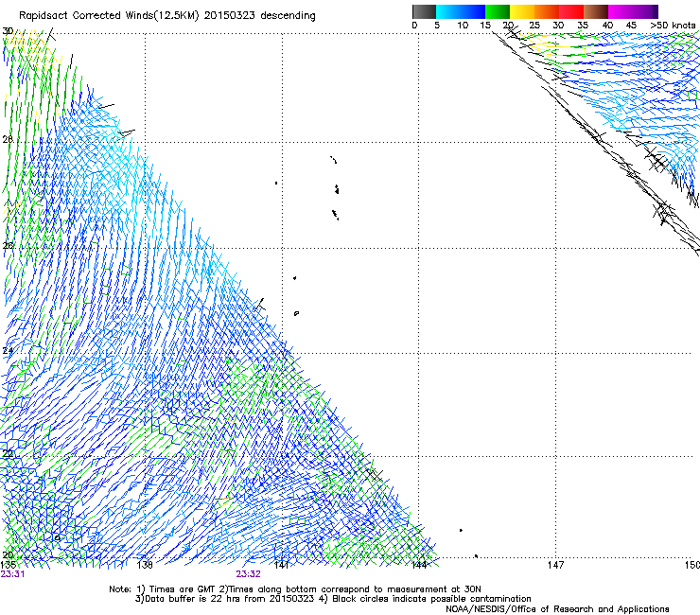Click the purple time stamp '23:32'
This screenshot has width=700, height=615.
[248, 574]
